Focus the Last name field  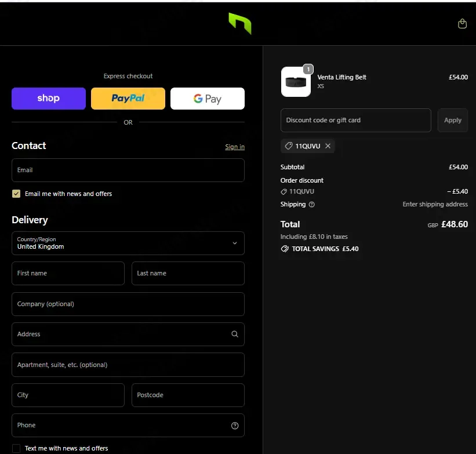click(188, 273)
